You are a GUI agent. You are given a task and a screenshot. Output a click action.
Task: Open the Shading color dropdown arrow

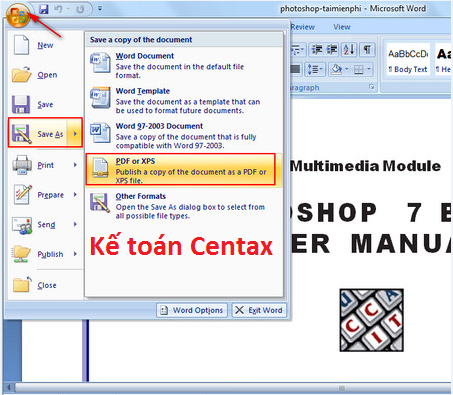[x=347, y=69]
